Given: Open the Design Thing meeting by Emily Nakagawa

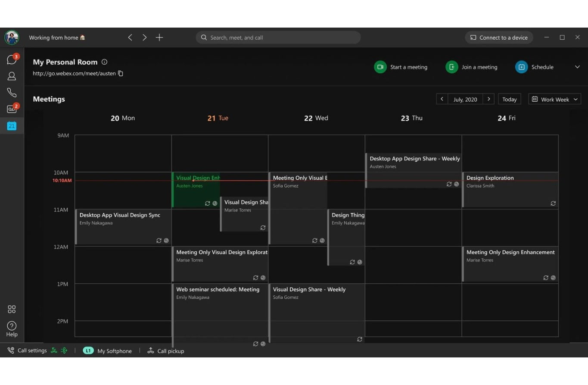Looking at the screenshot, I should [x=346, y=237].
